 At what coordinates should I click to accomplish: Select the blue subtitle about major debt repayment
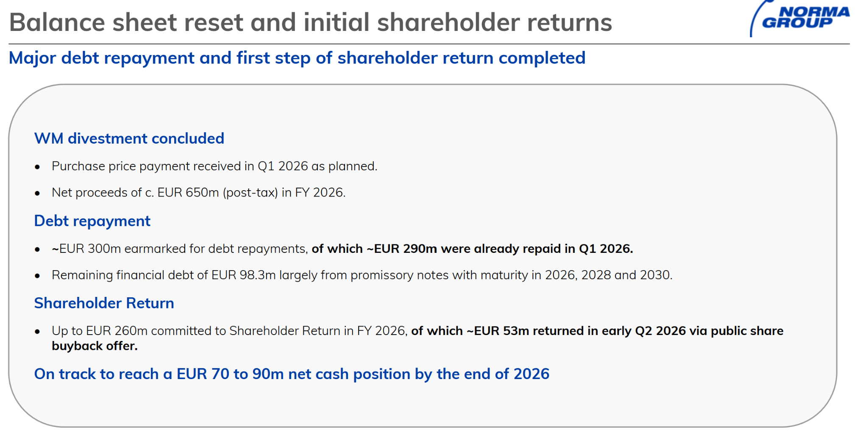[x=297, y=58]
